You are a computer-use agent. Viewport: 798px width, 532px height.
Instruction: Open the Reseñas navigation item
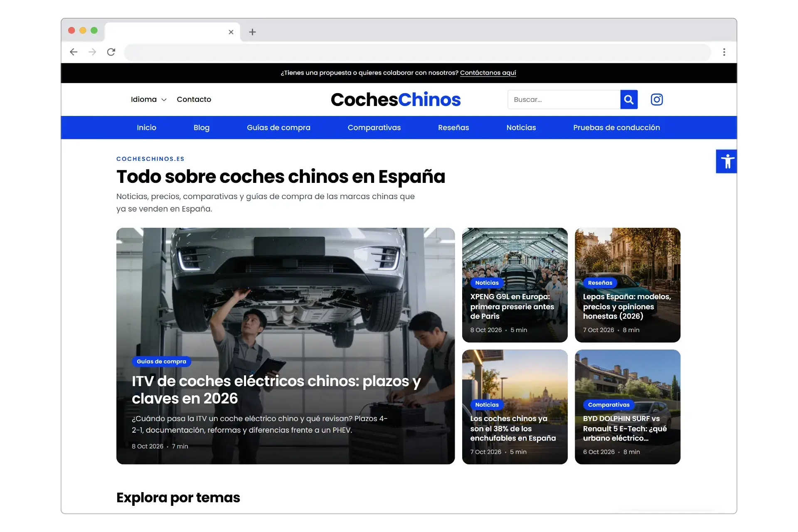click(453, 128)
